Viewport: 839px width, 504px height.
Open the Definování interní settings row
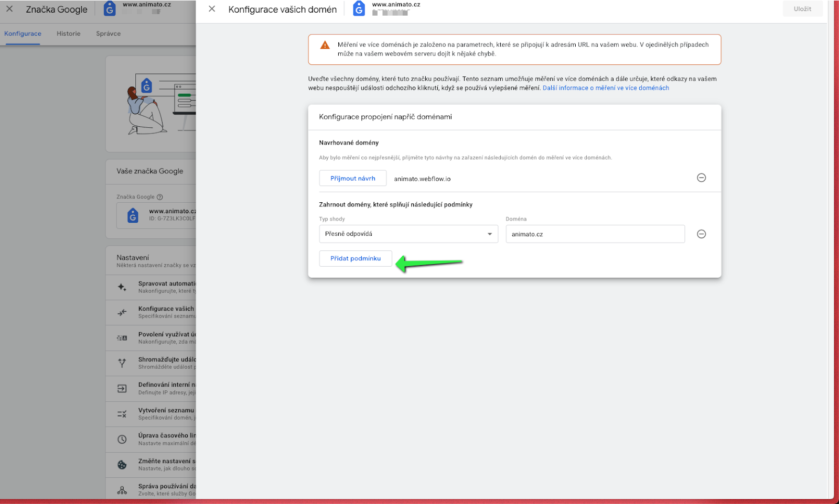pos(151,389)
